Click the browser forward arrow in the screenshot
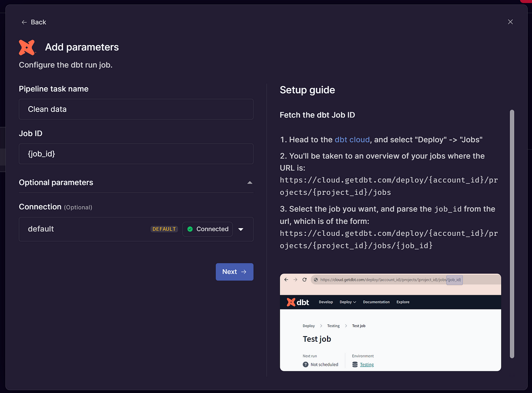This screenshot has width=532, height=393. click(295, 279)
